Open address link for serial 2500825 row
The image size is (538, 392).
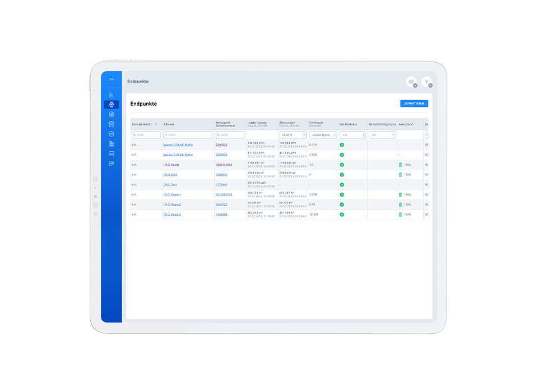click(x=178, y=155)
